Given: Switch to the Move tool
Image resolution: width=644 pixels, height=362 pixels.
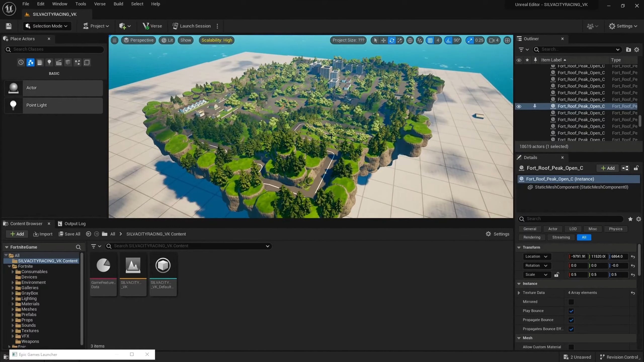Looking at the screenshot, I should click(383, 40).
